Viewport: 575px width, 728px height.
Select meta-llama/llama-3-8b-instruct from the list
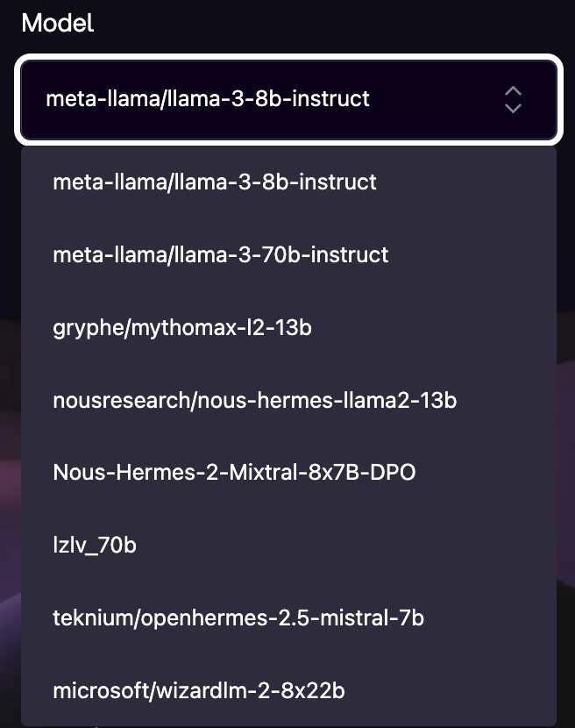[x=215, y=182]
